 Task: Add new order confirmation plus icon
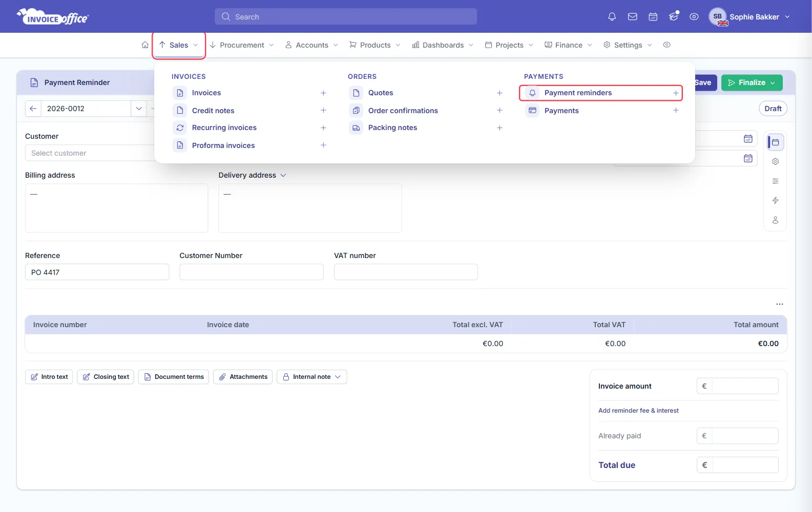pos(499,111)
